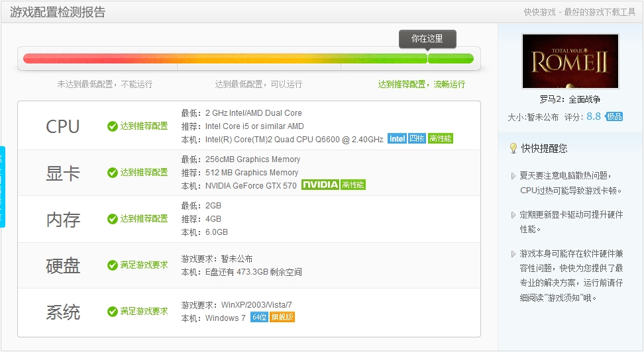Click the 极品 rating tag
Image resolution: width=644 pixels, height=352 pixels.
[614, 116]
